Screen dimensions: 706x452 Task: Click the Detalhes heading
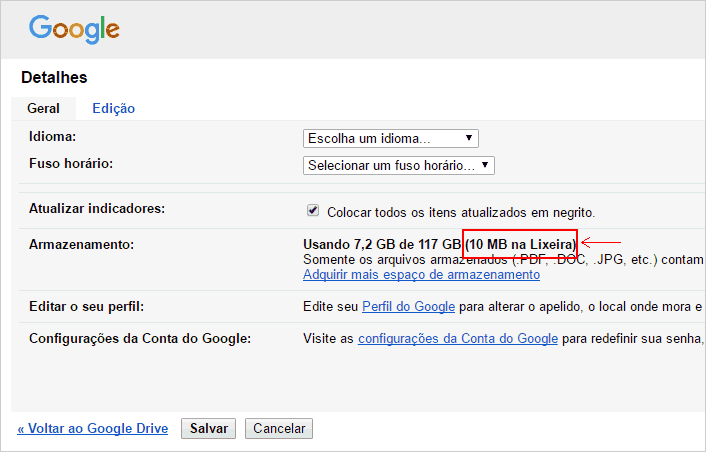coord(54,77)
